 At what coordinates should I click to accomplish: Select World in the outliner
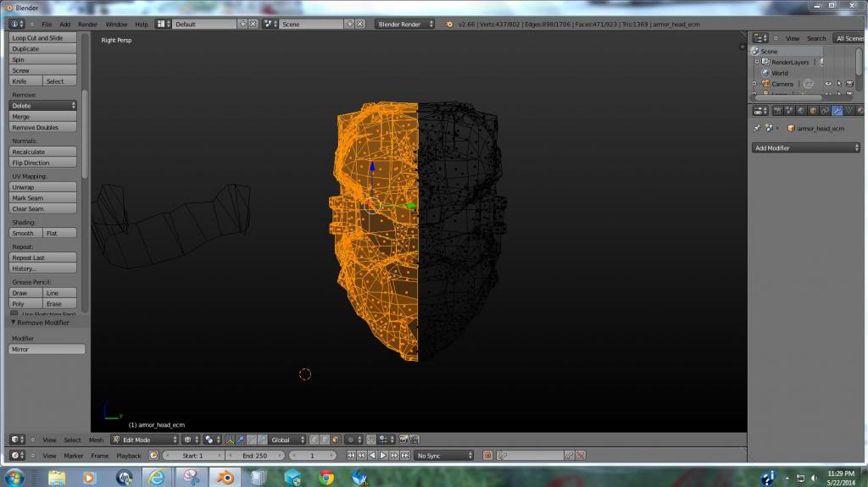pos(780,73)
